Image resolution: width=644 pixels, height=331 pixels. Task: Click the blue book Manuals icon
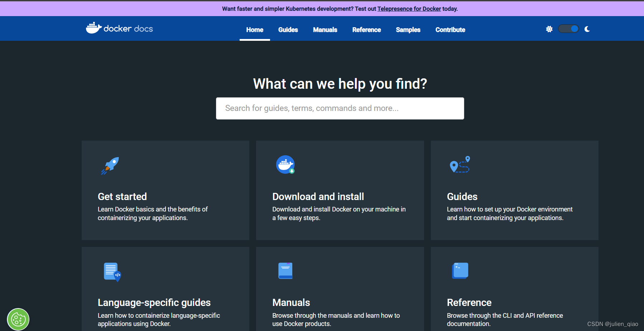click(x=285, y=271)
